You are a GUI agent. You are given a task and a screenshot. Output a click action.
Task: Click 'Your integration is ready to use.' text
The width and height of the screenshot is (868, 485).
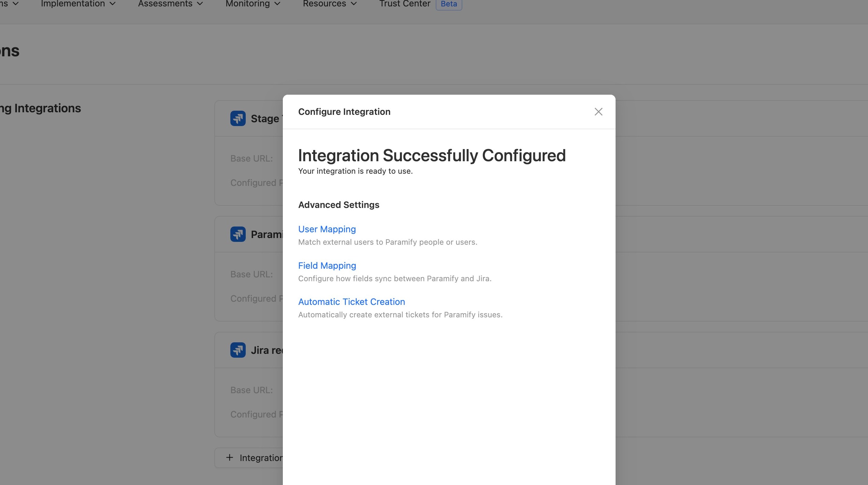click(355, 171)
